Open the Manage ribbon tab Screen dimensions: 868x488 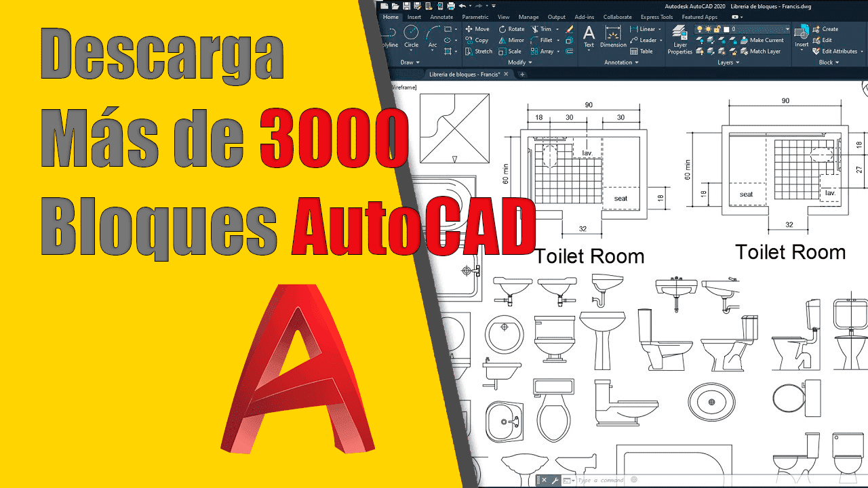[x=528, y=17]
